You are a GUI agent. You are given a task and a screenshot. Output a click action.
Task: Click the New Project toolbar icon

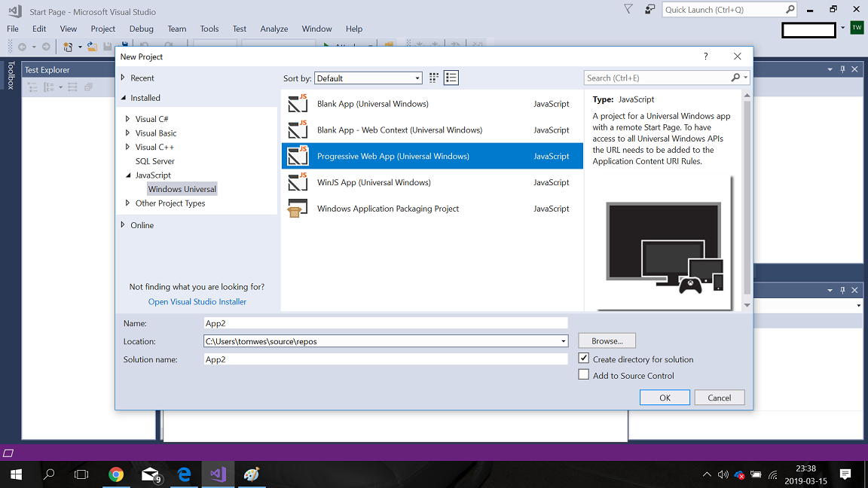pos(68,47)
